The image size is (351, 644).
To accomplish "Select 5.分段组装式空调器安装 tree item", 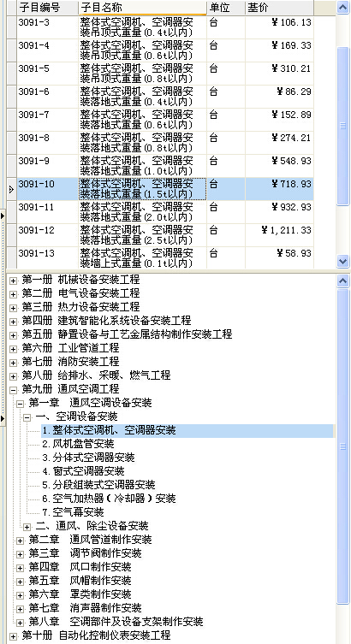I will coord(98,485).
